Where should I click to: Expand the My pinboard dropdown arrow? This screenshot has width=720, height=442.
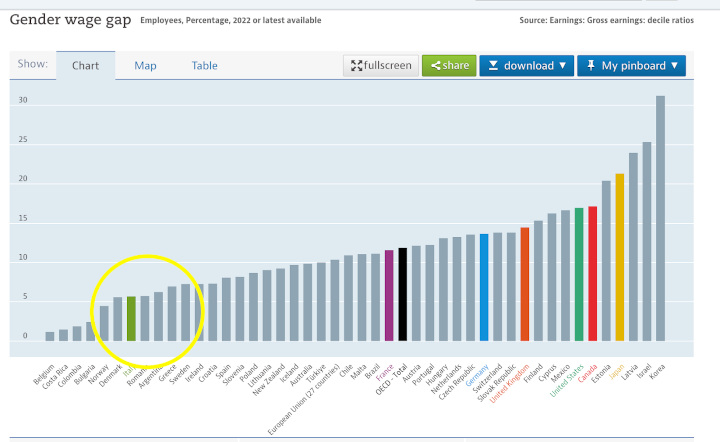(x=674, y=66)
